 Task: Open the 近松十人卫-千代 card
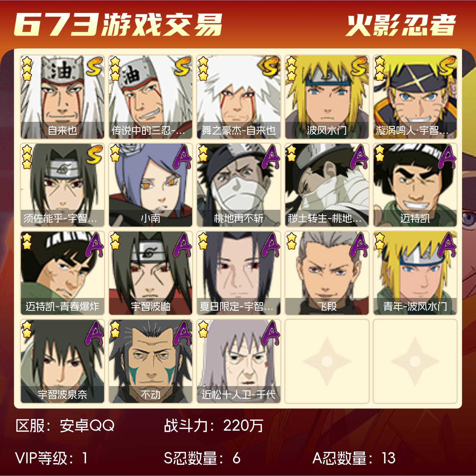(239, 361)
